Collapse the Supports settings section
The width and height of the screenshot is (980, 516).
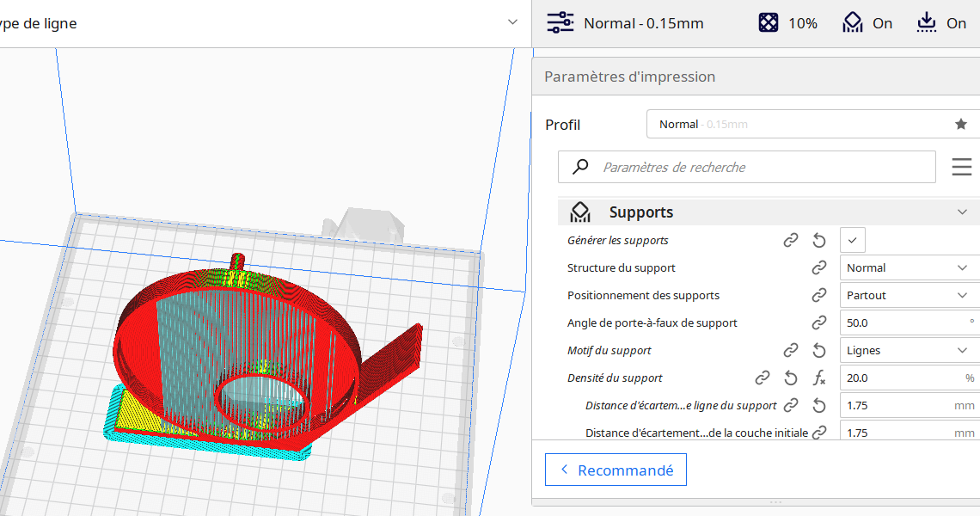point(962,212)
